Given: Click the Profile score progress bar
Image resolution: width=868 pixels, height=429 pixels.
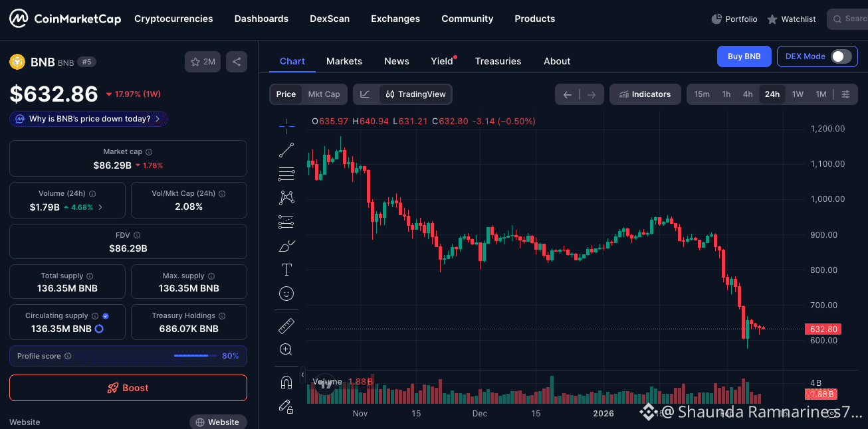Looking at the screenshot, I should (195, 356).
